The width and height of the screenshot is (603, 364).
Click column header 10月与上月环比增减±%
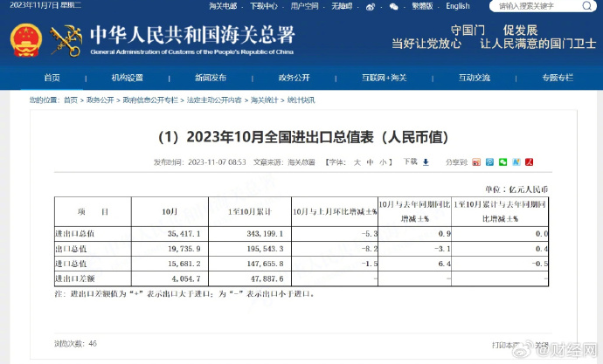pos(335,211)
